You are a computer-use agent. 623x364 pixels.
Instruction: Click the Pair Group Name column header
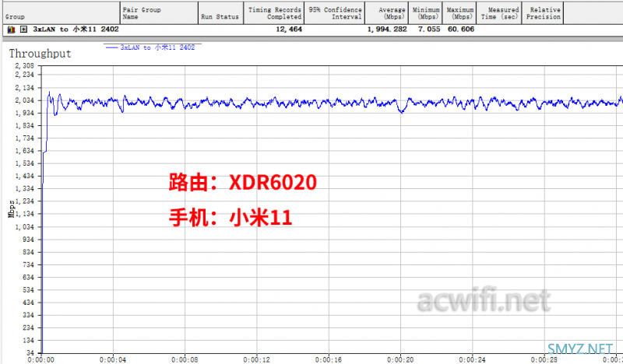[159, 13]
